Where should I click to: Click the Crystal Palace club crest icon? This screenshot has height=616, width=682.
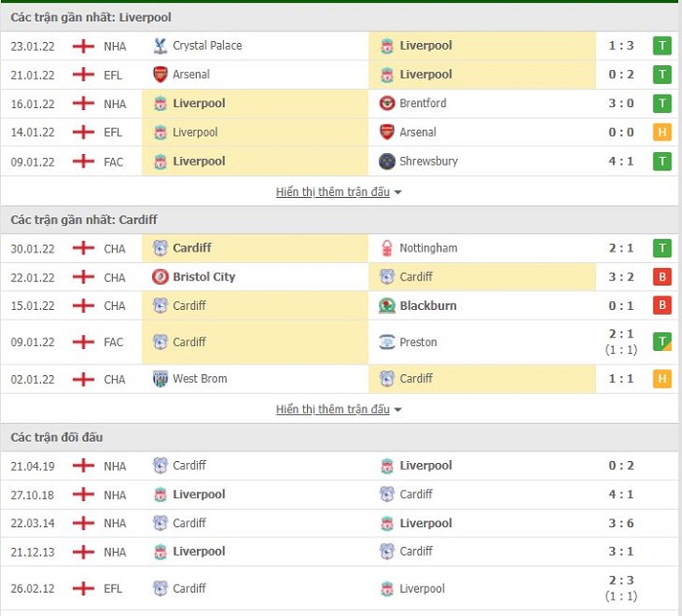160,46
